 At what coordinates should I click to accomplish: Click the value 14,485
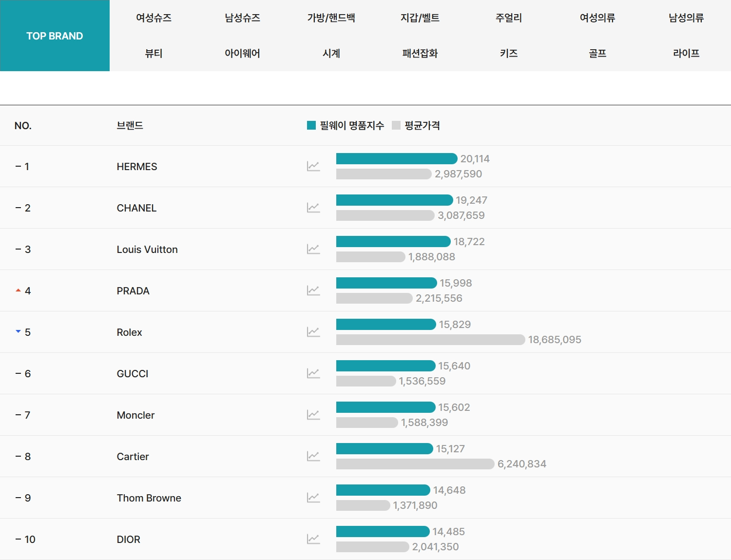[448, 532]
